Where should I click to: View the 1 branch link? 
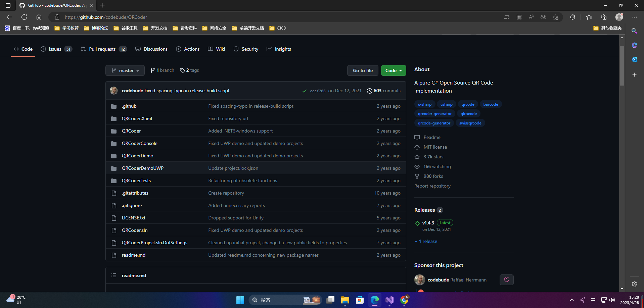[162, 70]
